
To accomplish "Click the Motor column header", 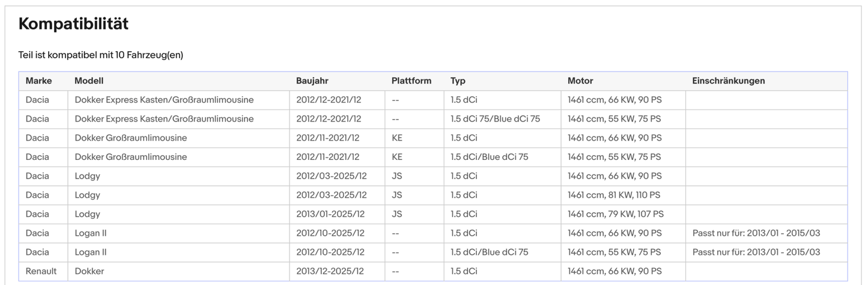I will (x=580, y=81).
